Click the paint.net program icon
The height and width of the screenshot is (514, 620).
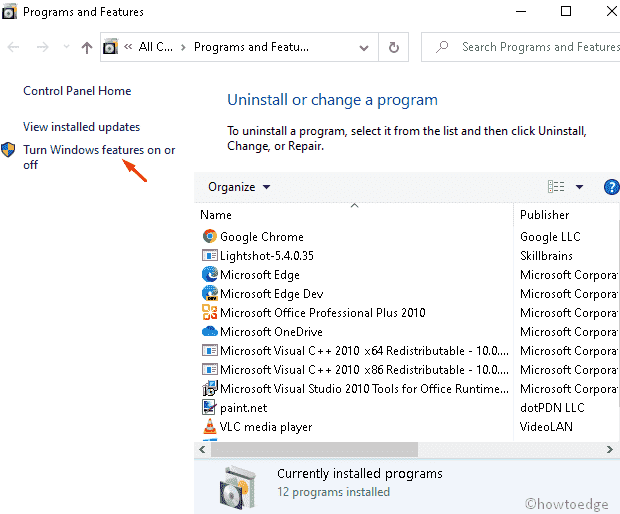(x=210, y=407)
